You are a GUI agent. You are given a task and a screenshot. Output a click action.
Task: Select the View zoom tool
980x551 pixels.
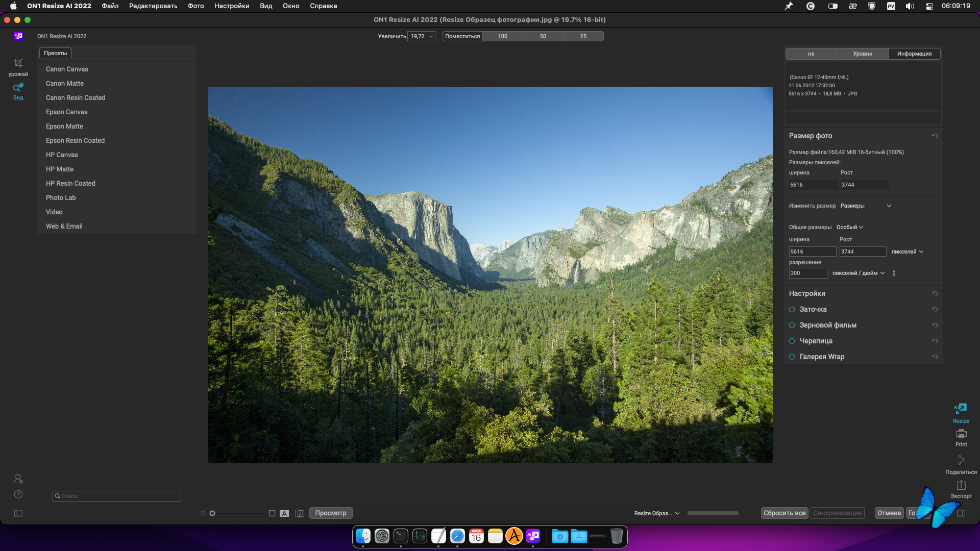click(18, 88)
